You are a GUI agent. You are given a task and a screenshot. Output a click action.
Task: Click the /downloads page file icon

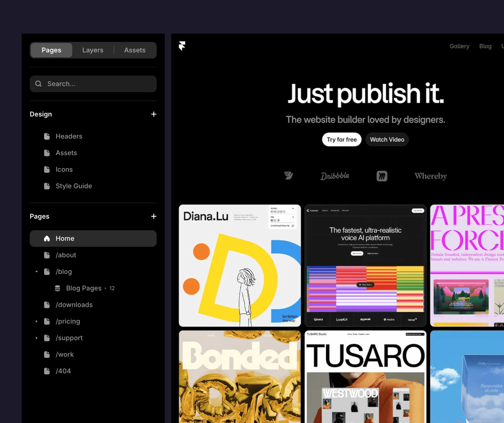[x=47, y=305]
